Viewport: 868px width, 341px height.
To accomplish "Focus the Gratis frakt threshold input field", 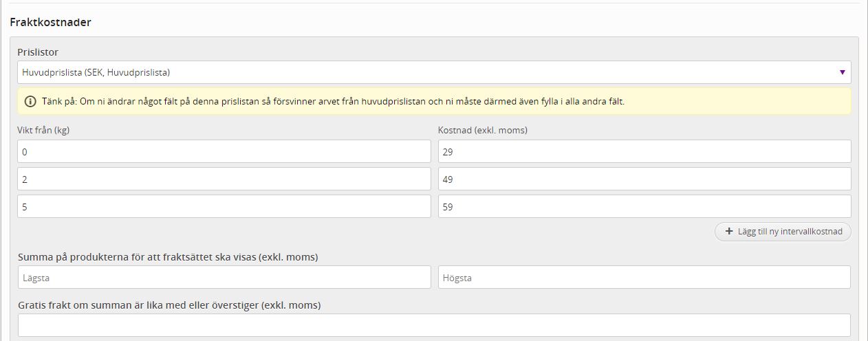I will (433, 325).
